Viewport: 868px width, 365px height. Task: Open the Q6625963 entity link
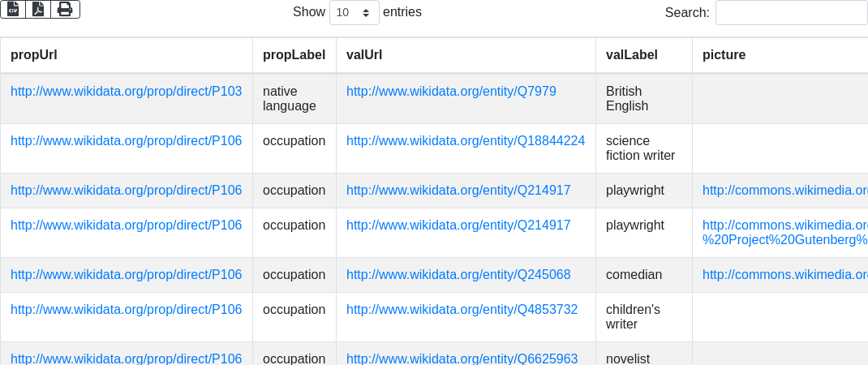click(x=462, y=359)
